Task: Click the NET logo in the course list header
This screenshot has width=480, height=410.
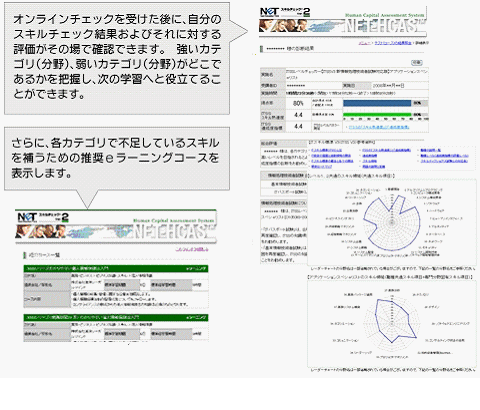Action: 27,218
